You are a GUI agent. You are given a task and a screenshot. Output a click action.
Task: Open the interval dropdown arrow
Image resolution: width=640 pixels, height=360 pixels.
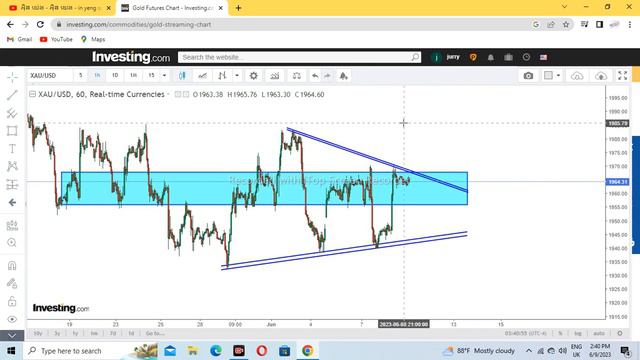click(x=164, y=76)
